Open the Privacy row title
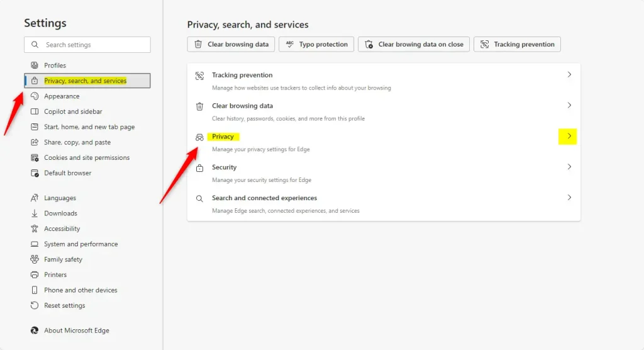The width and height of the screenshot is (644, 350). pos(223,137)
